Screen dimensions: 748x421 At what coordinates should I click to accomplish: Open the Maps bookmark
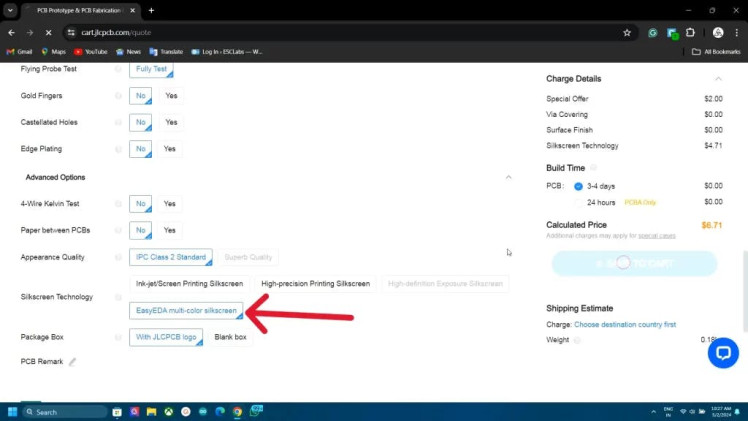pyautogui.click(x=53, y=51)
